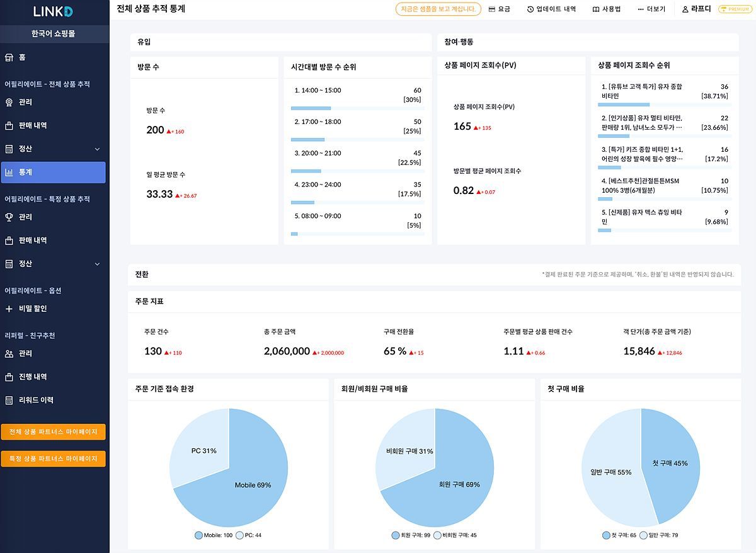Toggle the 첫 구매 legend marker
756x553 pixels.
coord(606,535)
